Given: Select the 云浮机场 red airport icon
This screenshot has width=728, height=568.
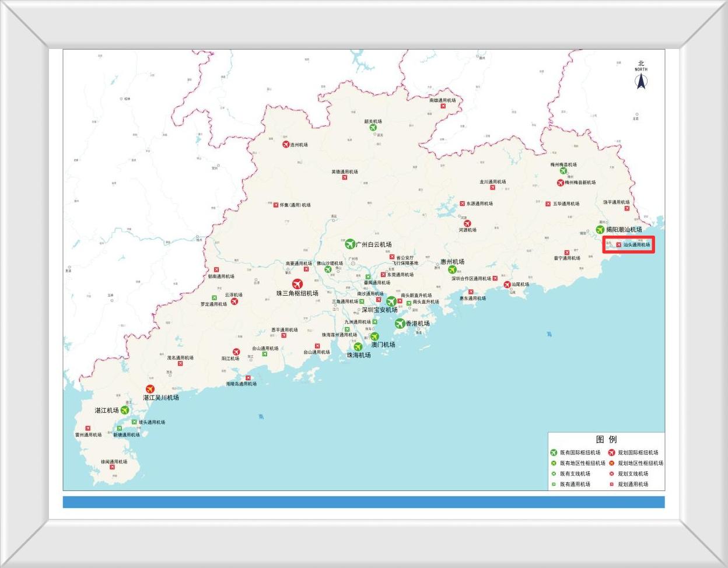Looking at the screenshot, I should tap(235, 301).
